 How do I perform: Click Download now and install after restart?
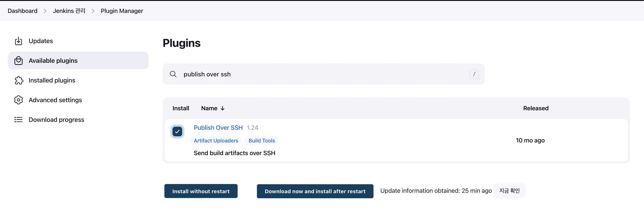tap(315, 191)
